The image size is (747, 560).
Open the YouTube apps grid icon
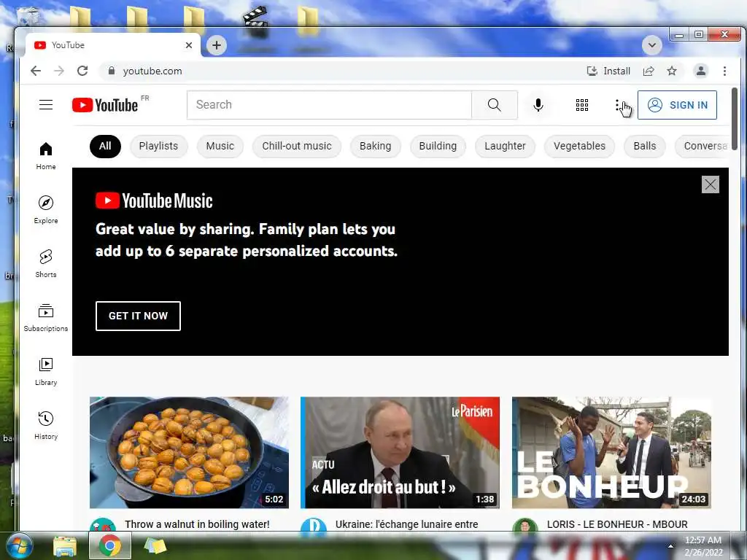[x=582, y=105]
